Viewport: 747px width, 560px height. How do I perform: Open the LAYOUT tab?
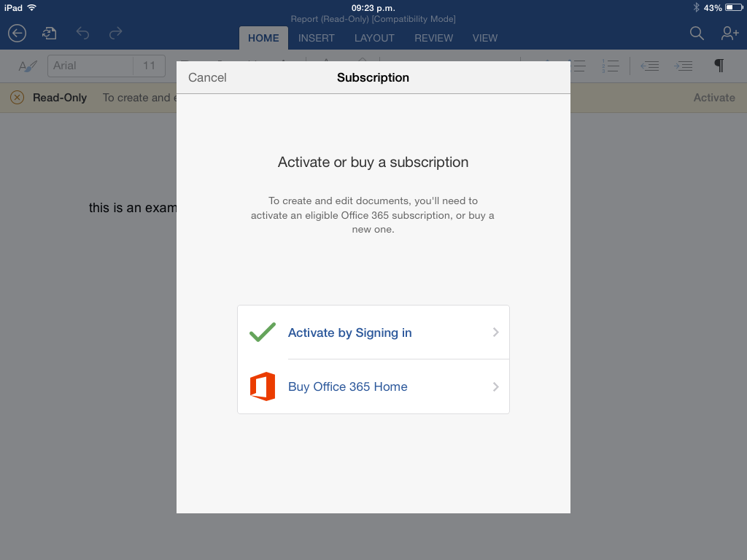[x=374, y=38]
